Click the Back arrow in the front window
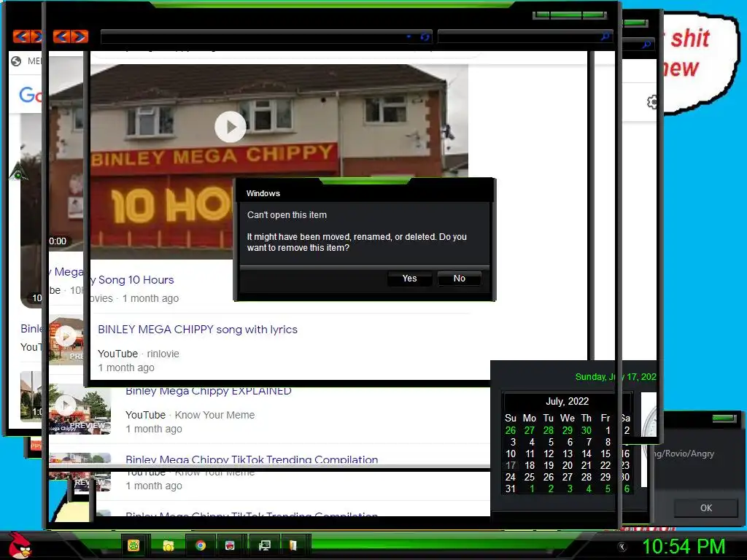Screen dimensions: 747x560 click(x=61, y=36)
